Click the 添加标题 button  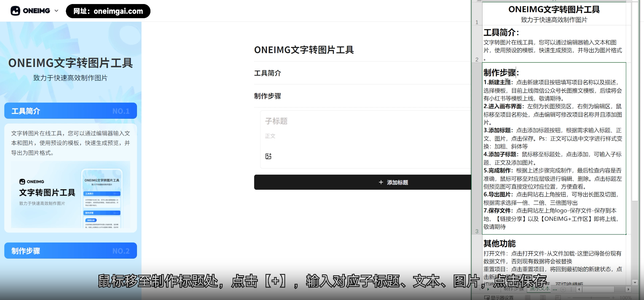363,182
